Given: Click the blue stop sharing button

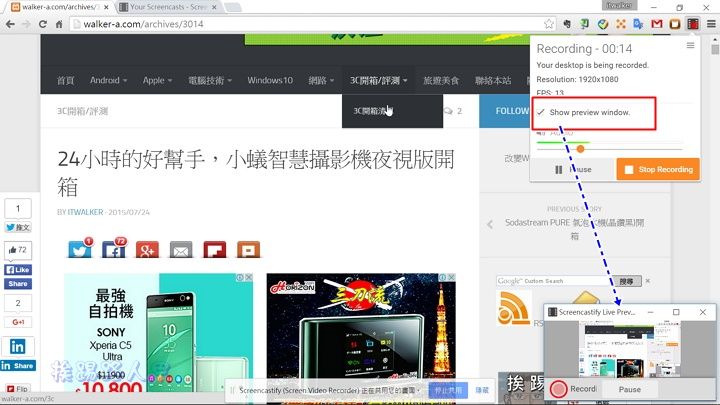Looking at the screenshot, I should tap(448, 390).
